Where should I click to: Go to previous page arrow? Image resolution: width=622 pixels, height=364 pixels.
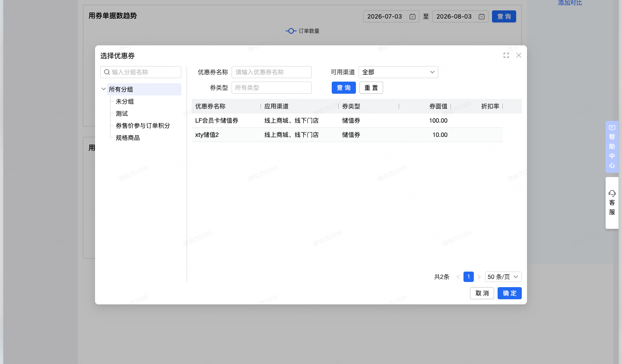click(458, 277)
